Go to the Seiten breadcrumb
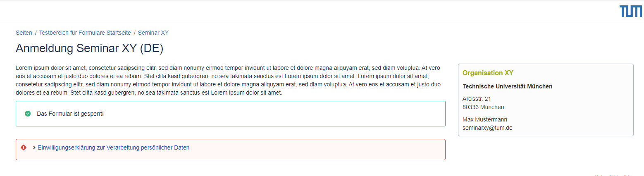The height and width of the screenshot is (176, 644). click(x=24, y=33)
